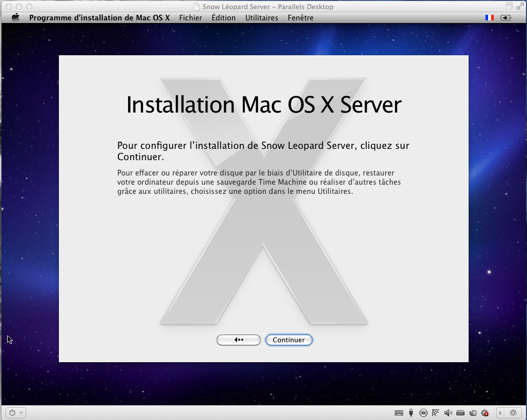This screenshot has width=527, height=420.
Task: Click the sound speaker icon in status bar
Action: coord(448,413)
